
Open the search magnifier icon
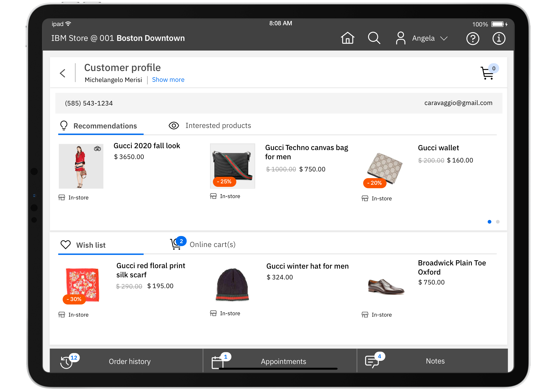click(374, 38)
